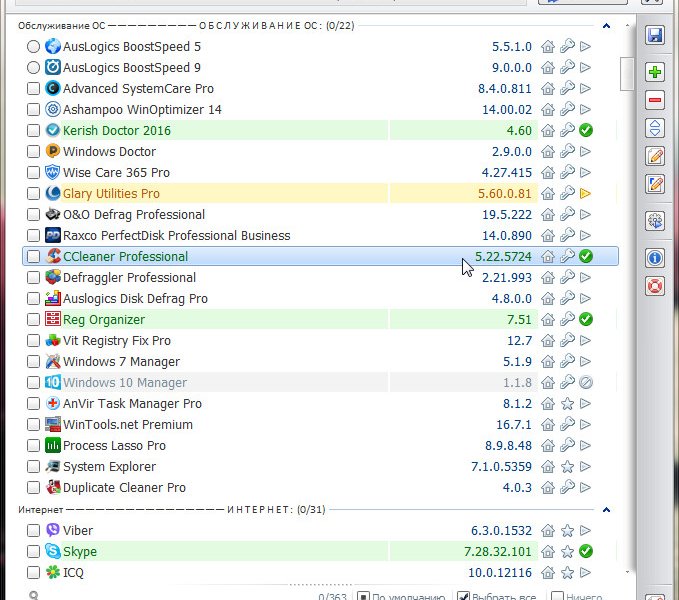Click version 5.22.5724 of CCleaner
Image resolution: width=679 pixels, height=600 pixels.
coord(503,257)
